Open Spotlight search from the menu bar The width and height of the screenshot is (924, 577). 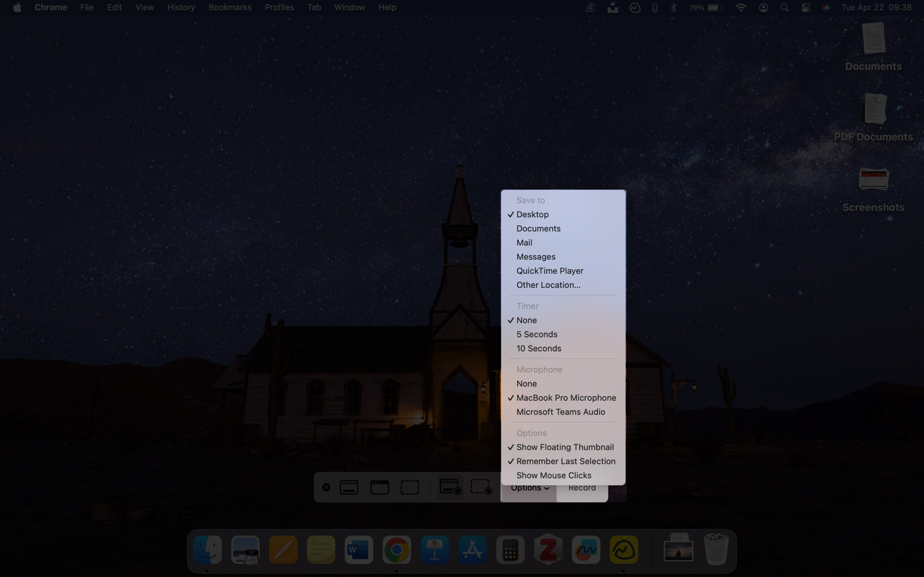coord(785,7)
